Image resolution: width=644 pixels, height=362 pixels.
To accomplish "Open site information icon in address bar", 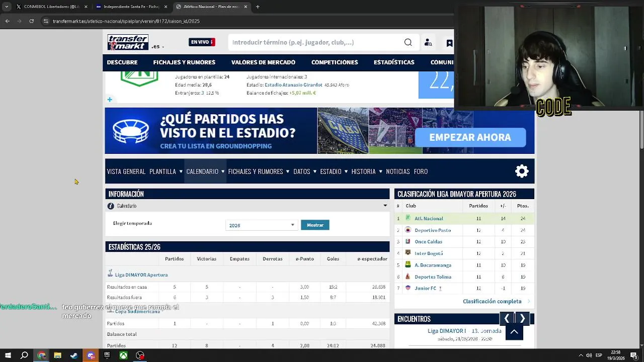I will pyautogui.click(x=46, y=21).
